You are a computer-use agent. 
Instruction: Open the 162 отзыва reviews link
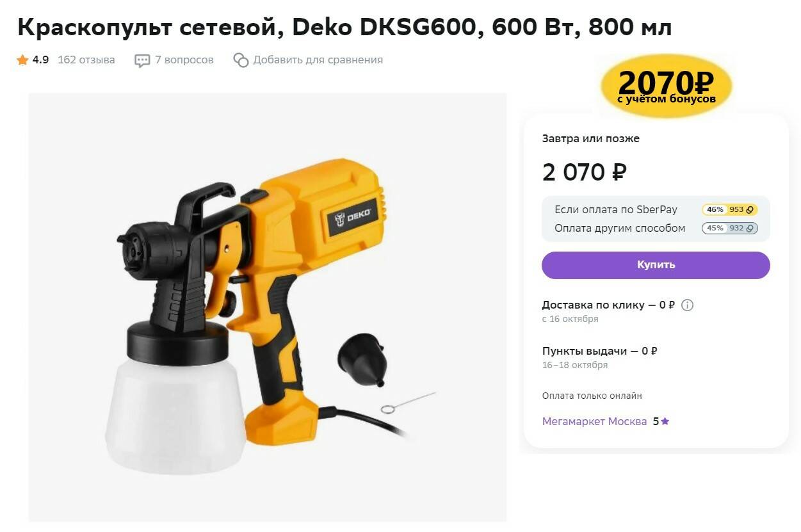click(86, 60)
